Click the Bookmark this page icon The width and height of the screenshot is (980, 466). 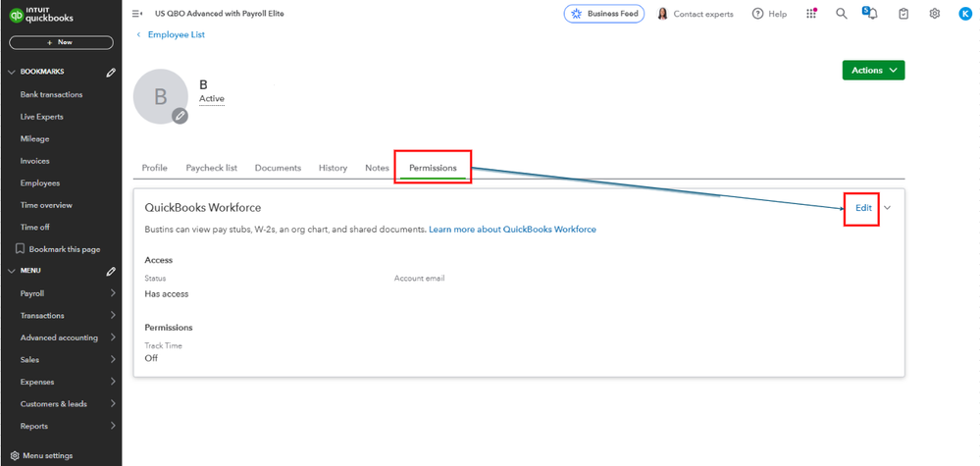click(x=20, y=249)
